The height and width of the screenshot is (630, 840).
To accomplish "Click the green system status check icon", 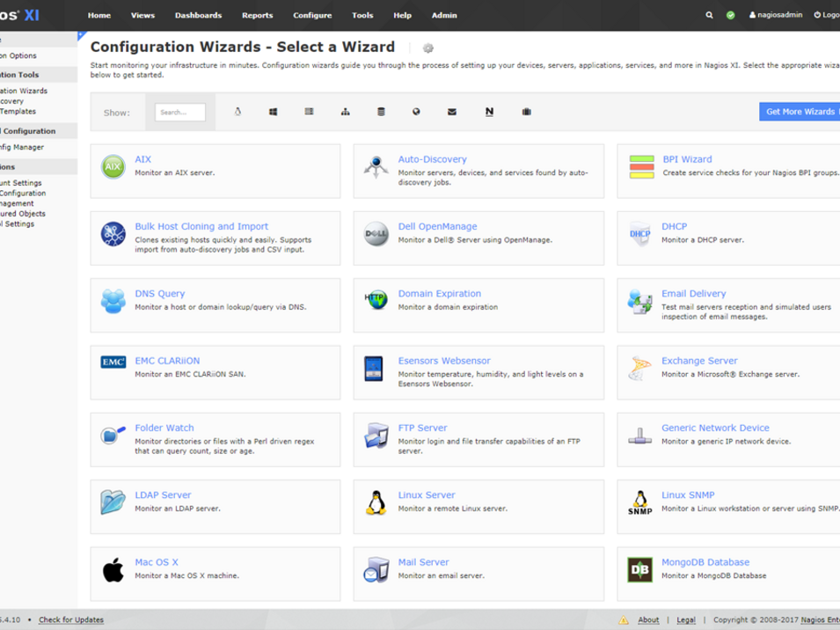I will pos(730,15).
